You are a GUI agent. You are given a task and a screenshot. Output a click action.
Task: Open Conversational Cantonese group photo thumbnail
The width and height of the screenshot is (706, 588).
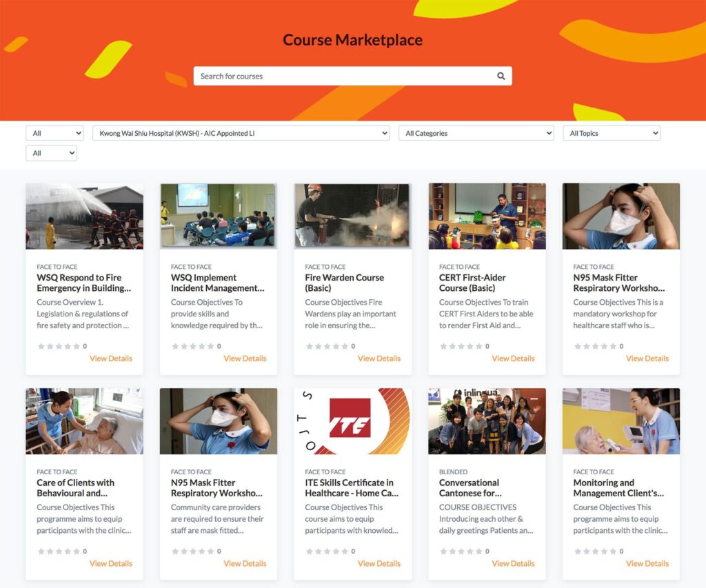pyautogui.click(x=487, y=421)
